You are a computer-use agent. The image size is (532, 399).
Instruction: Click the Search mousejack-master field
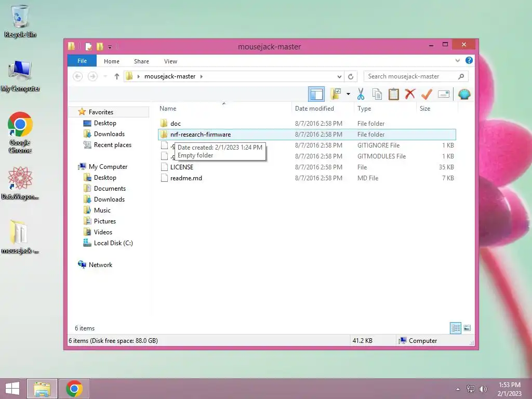(416, 76)
